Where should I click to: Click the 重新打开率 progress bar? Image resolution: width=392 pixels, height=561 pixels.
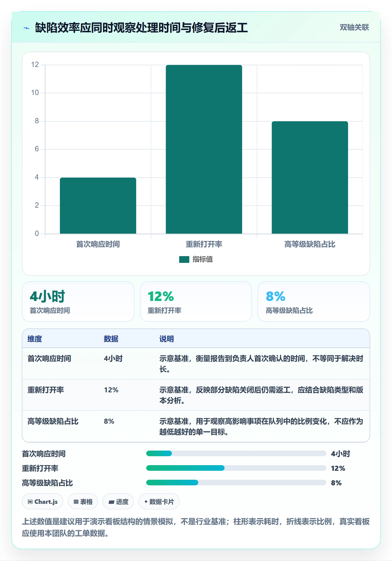click(236, 468)
